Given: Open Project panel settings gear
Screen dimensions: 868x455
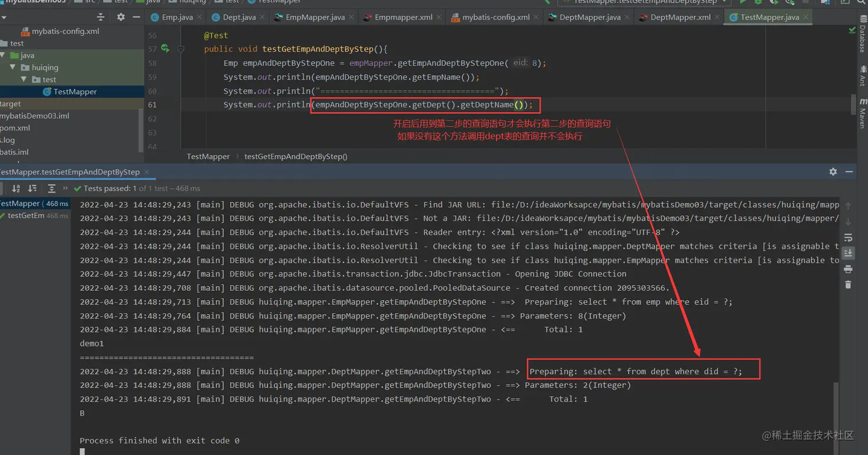Looking at the screenshot, I should pyautogui.click(x=121, y=17).
